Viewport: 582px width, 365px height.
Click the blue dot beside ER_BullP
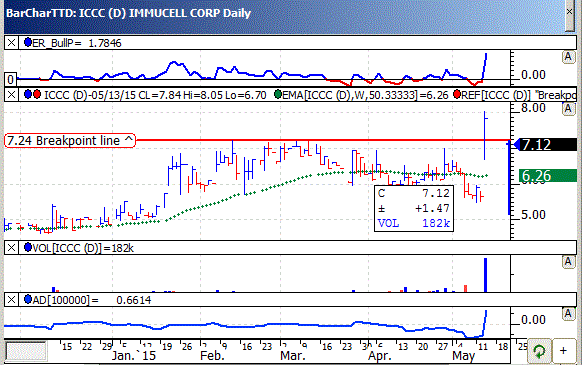point(28,42)
